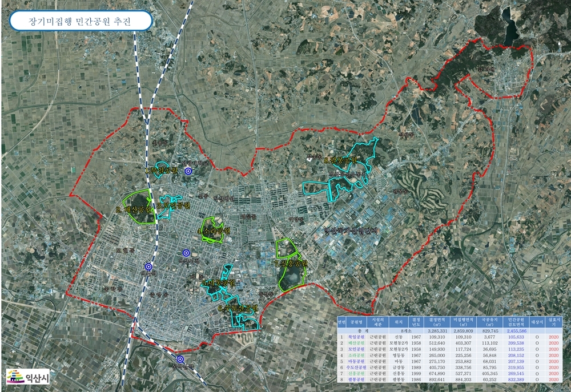Click the blue bullseye marker beside 원광대학교
The width and height of the screenshot is (571, 392).
coord(188,171)
